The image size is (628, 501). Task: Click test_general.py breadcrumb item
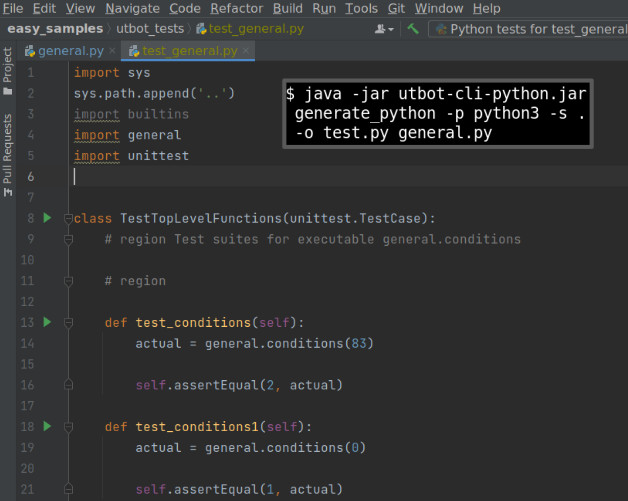click(x=250, y=29)
